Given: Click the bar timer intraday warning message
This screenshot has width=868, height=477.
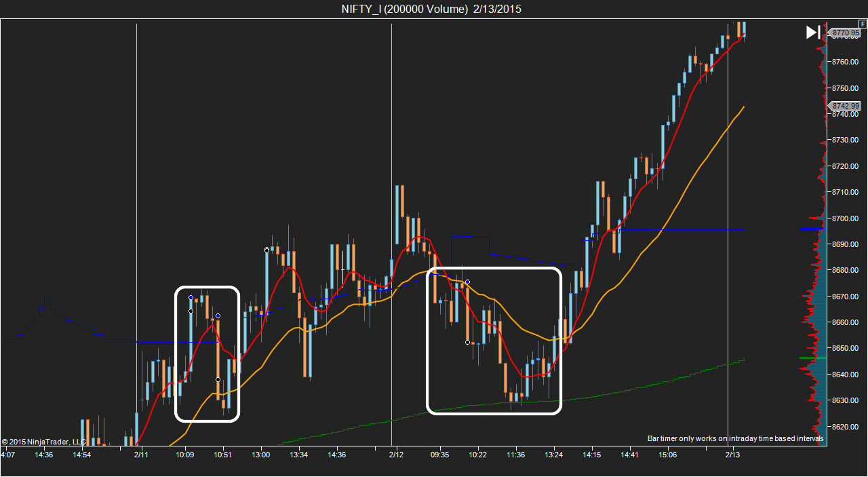Looking at the screenshot, I should pyautogui.click(x=736, y=439).
